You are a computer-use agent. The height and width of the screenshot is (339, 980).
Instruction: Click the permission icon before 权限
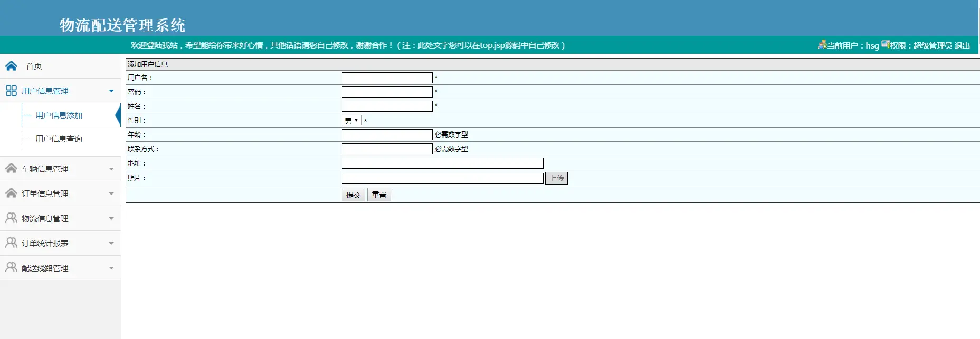[x=886, y=44]
